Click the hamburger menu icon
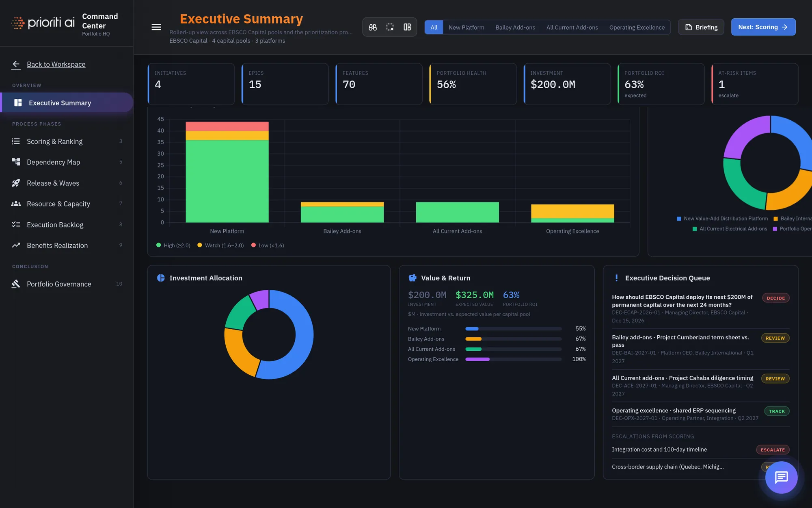The width and height of the screenshot is (812, 508). [156, 27]
